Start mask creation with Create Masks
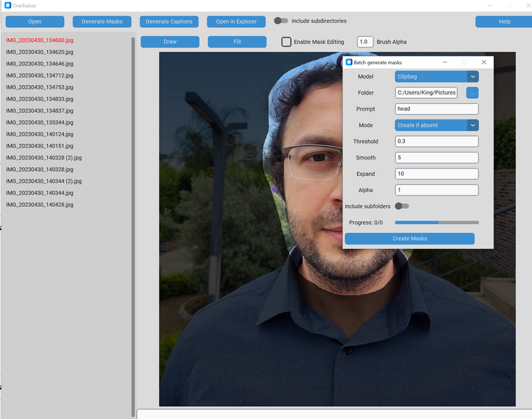Viewport: 532px width, 419px height. 409,238
